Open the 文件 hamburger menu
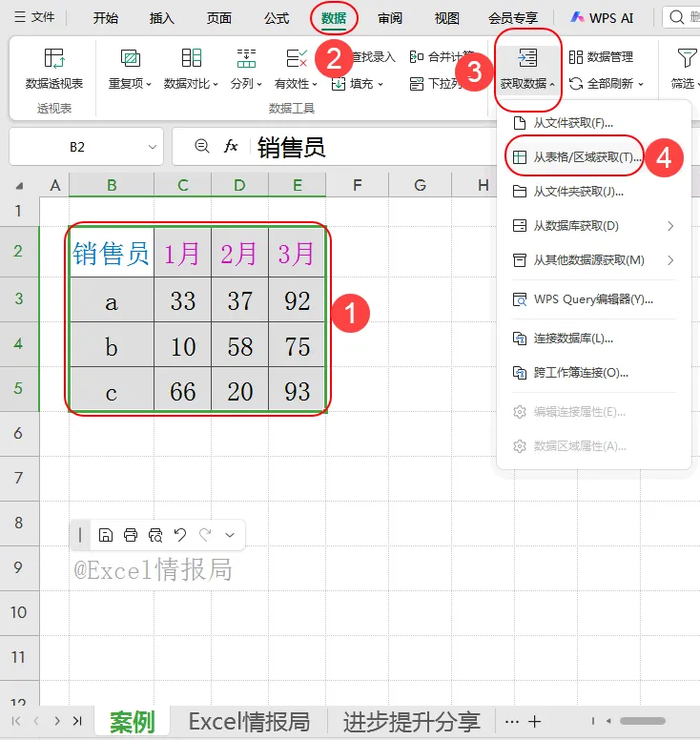This screenshot has height=740, width=700. pos(34,17)
